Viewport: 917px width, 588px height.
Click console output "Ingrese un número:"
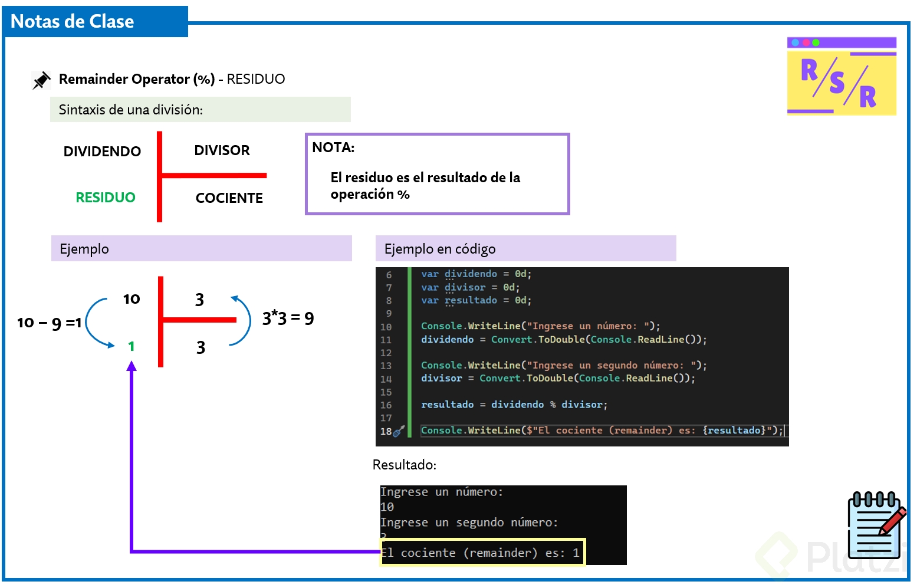coord(442,492)
